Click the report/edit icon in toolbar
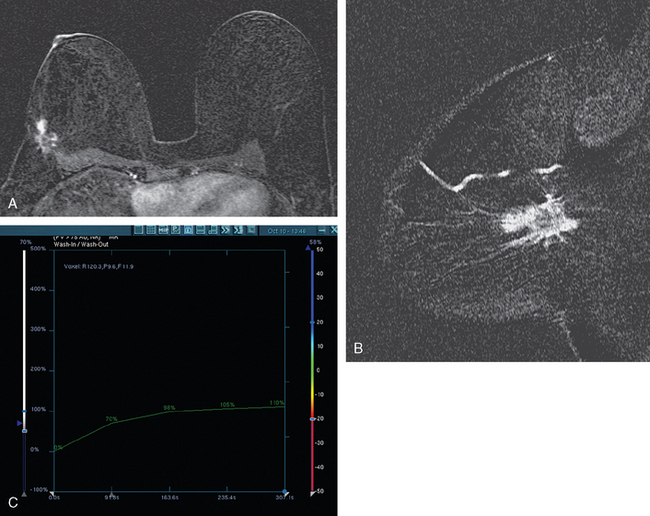The height and width of the screenshot is (516, 650). pos(175,230)
